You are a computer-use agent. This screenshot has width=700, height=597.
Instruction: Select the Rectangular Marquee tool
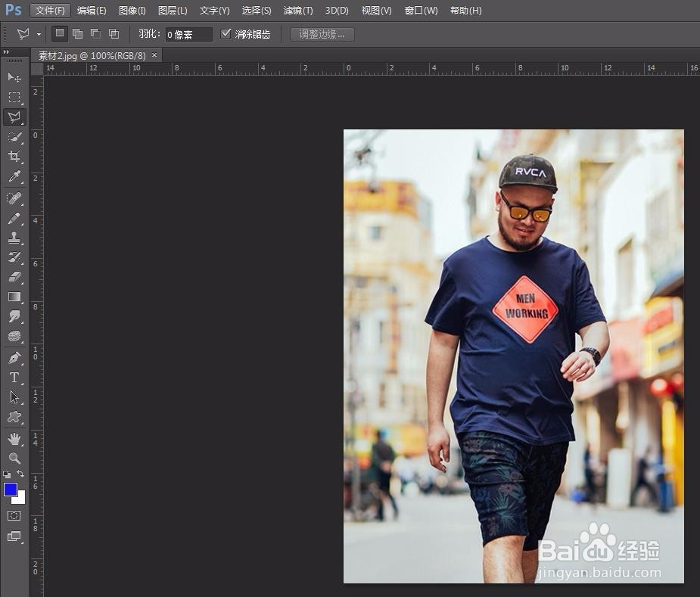pos(14,98)
